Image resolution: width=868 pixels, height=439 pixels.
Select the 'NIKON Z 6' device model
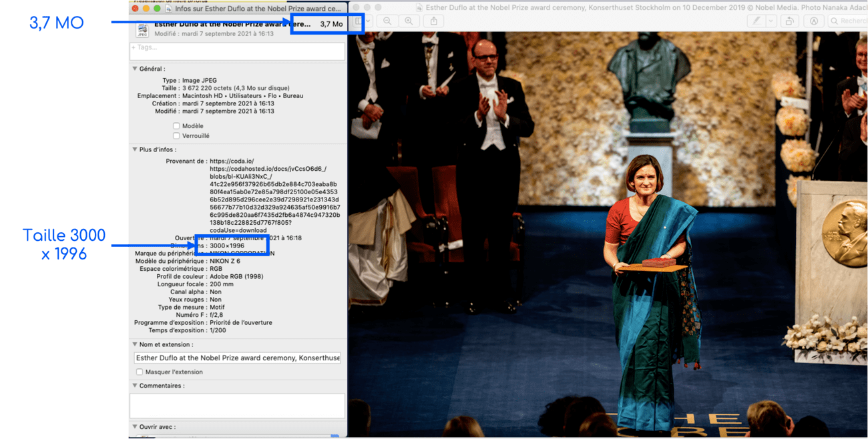pos(225,261)
